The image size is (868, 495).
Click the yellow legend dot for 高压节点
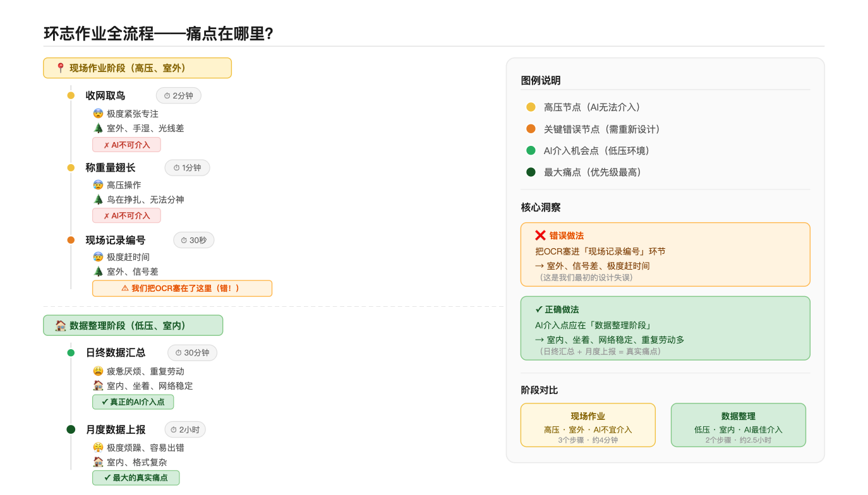(x=531, y=107)
